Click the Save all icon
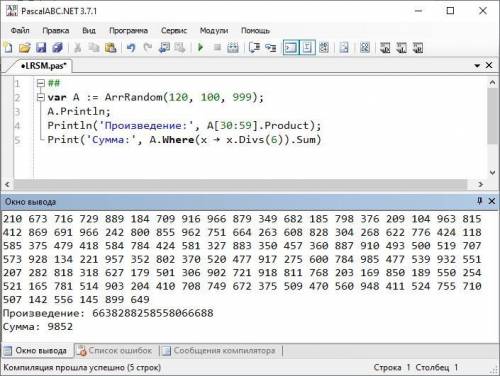This screenshot has width=500, height=376. (x=58, y=48)
